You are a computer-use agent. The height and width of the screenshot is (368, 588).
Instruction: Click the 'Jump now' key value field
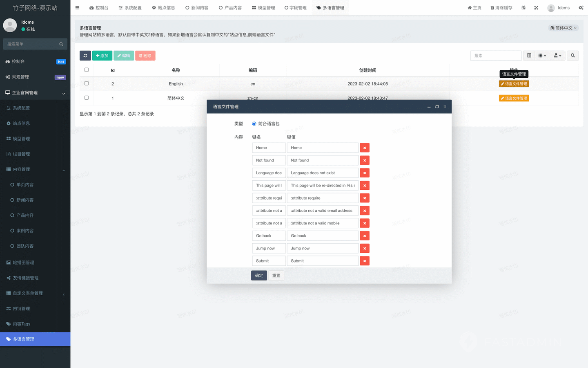click(323, 248)
